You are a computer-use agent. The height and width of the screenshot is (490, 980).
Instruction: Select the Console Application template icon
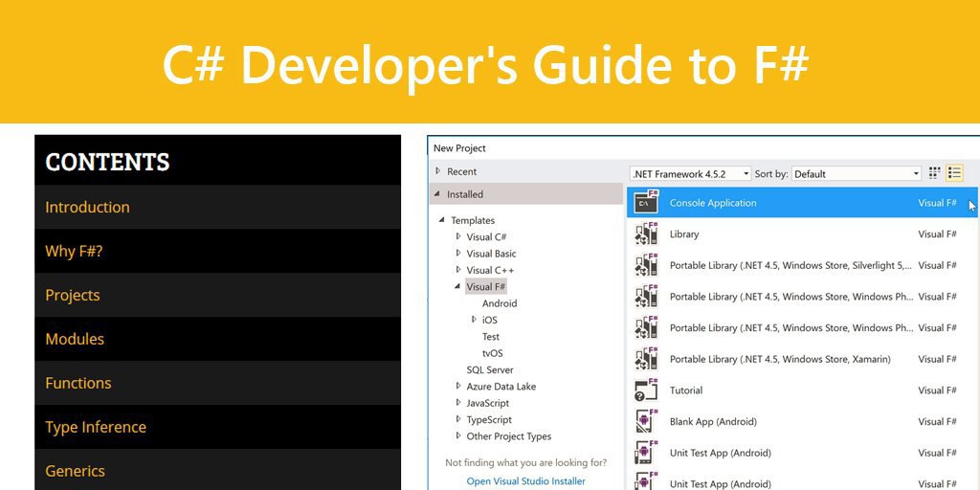pyautogui.click(x=646, y=203)
